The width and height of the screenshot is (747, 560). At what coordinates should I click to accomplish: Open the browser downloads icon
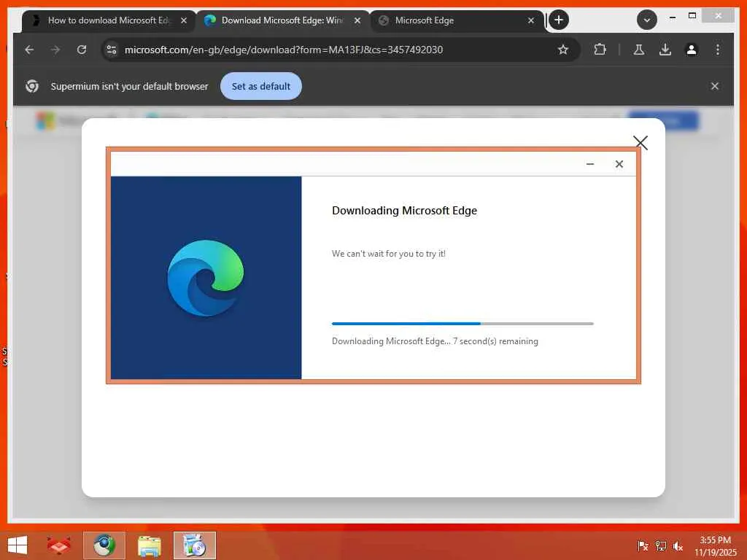[x=665, y=50]
